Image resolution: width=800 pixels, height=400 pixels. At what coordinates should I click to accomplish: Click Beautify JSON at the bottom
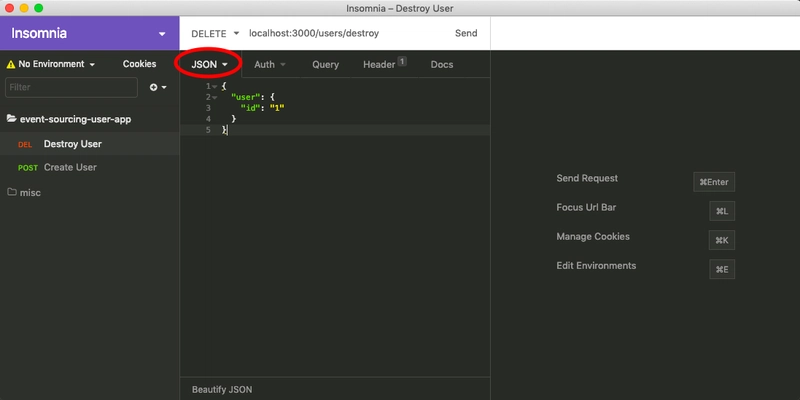coord(222,390)
